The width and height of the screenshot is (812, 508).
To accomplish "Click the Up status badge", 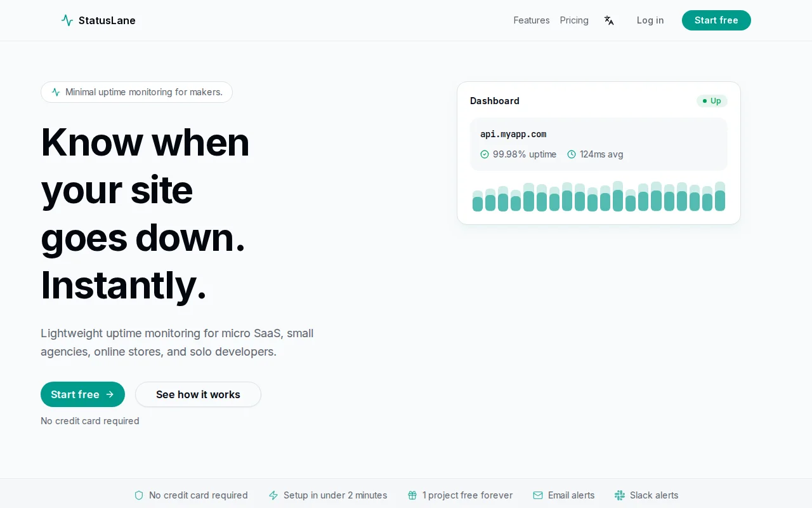I will (x=712, y=101).
